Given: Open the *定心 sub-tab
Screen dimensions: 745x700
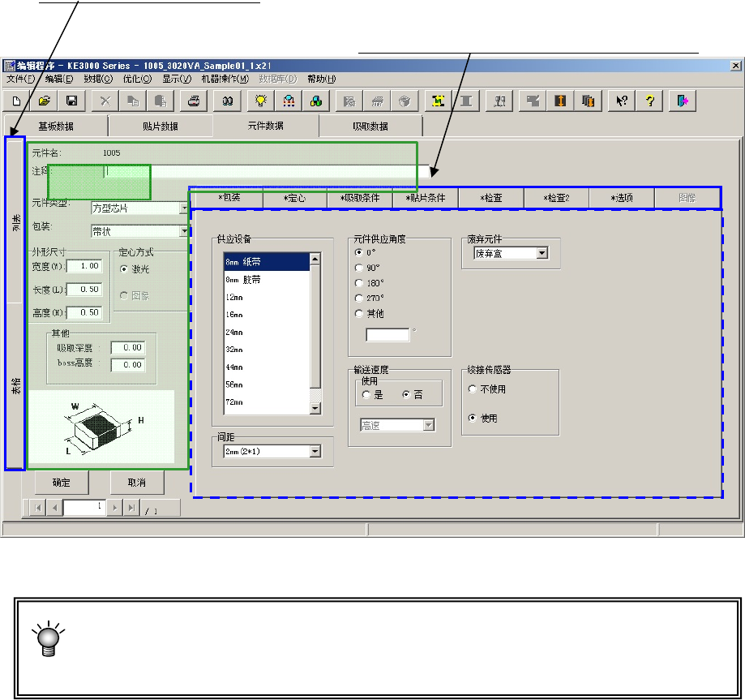Looking at the screenshot, I should [x=294, y=198].
